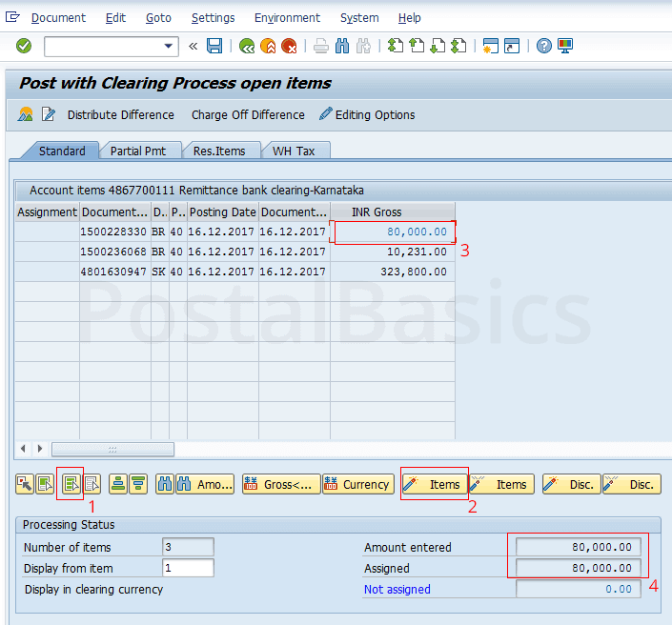The width and height of the screenshot is (672, 625).
Task: Click the Select All items icon
Action: tap(24, 484)
